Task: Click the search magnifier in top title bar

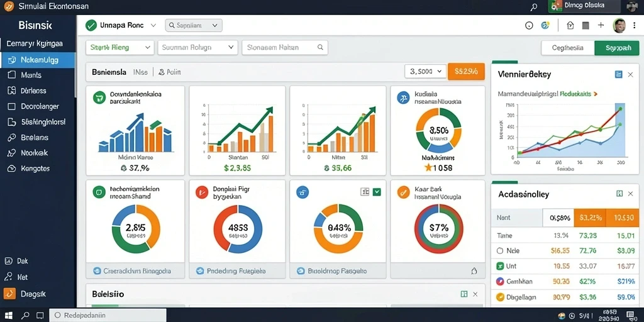Action: (x=533, y=7)
